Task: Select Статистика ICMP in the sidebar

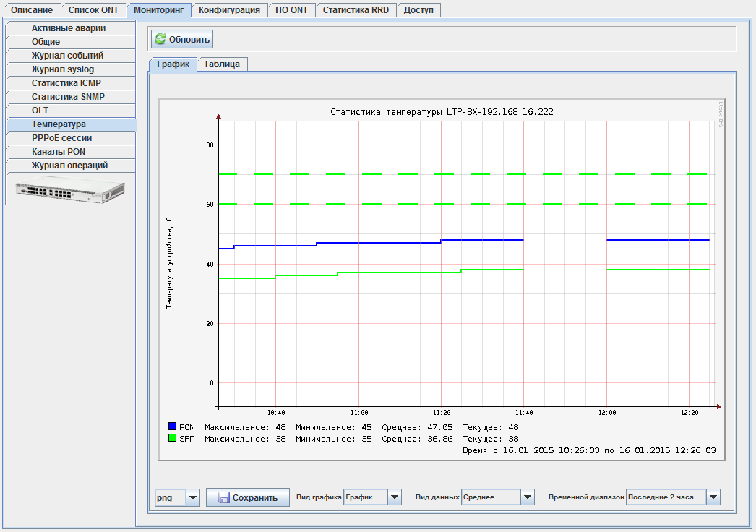Action: coord(66,83)
